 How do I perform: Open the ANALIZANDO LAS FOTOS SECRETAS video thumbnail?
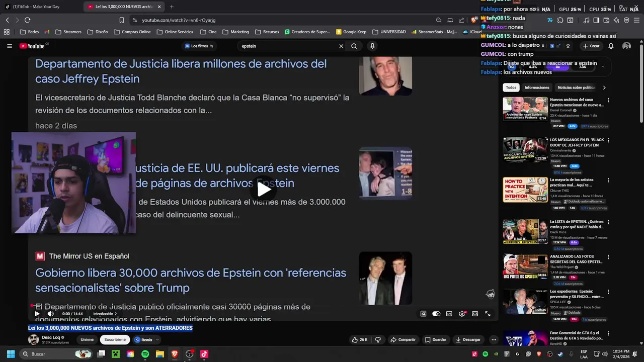(525, 267)
